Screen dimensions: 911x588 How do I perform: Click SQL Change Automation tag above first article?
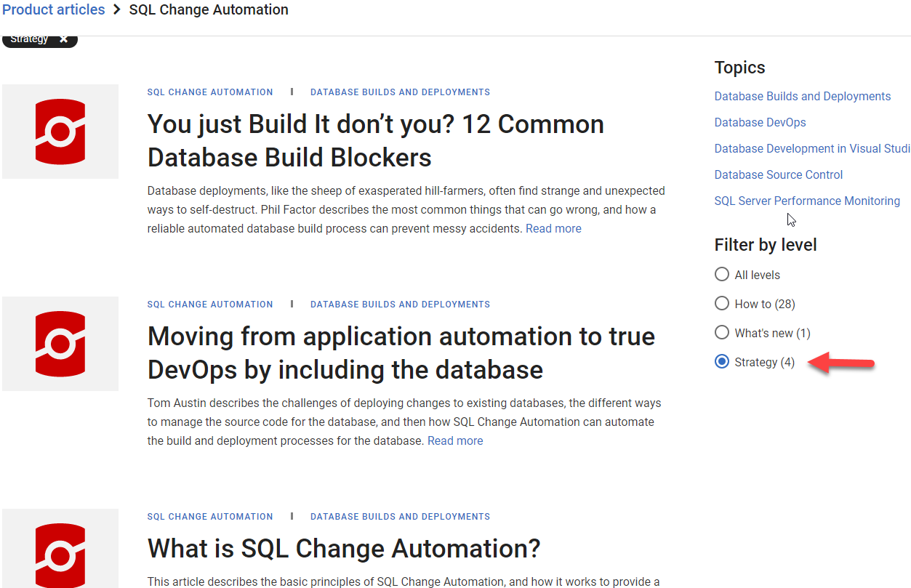click(x=210, y=92)
